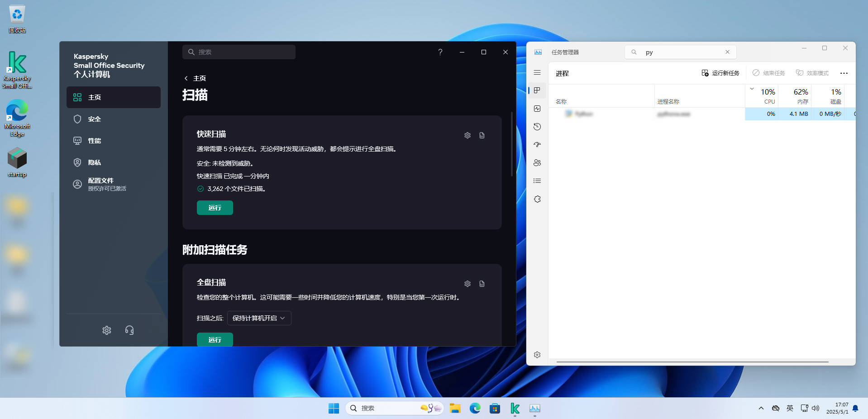Click Task Manager horizontal scrollbar

[x=692, y=362]
